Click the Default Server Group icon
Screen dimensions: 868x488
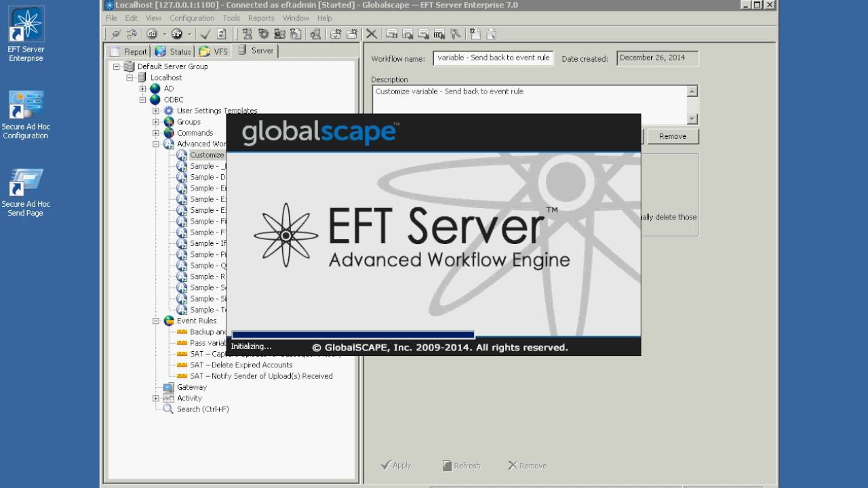pos(130,66)
